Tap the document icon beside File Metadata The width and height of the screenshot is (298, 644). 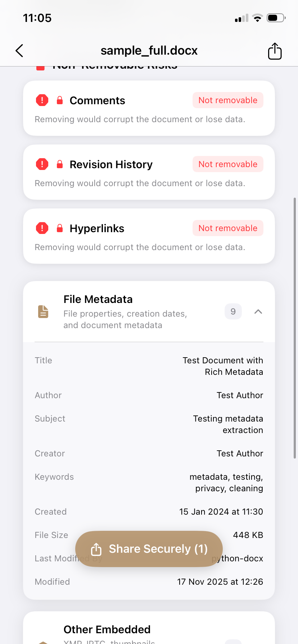[43, 311]
